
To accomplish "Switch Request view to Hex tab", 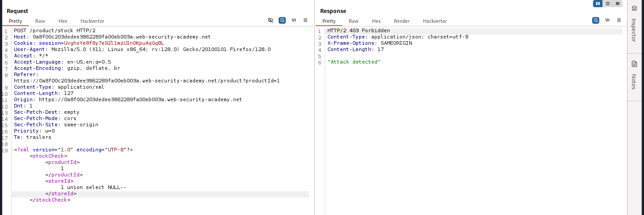I will [x=63, y=21].
